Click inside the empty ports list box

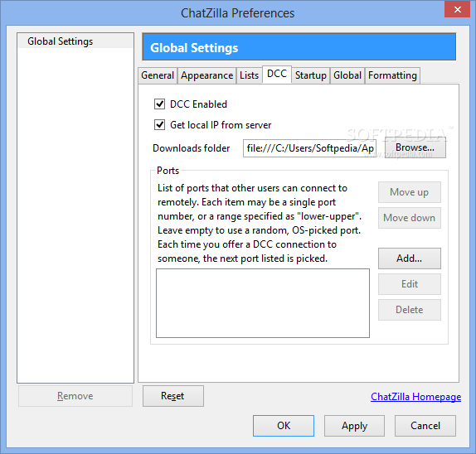[263, 303]
